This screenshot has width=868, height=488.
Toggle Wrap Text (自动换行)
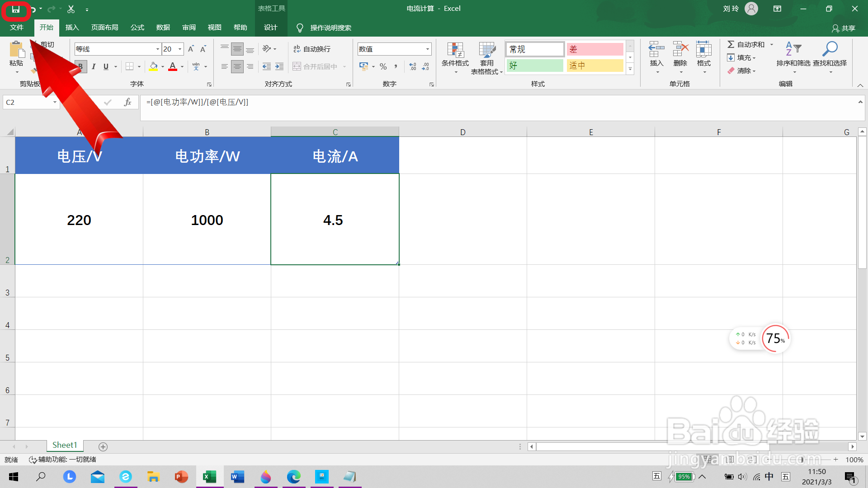point(312,49)
